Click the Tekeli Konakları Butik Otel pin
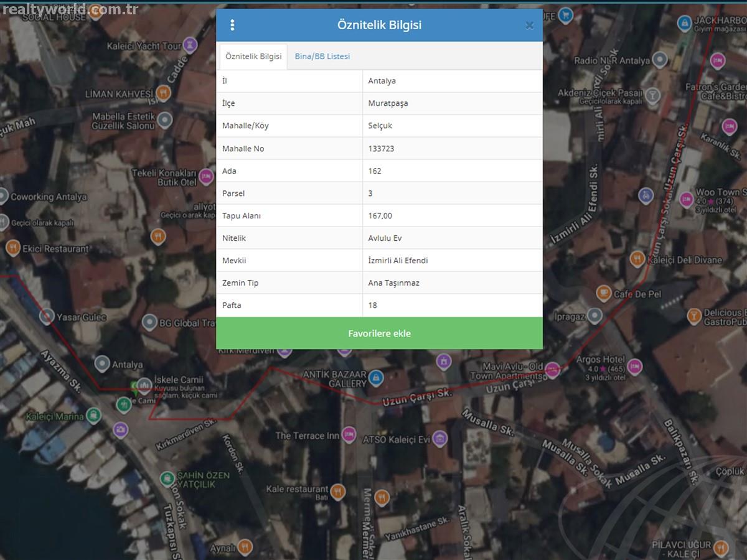Screen dimensions: 747x560 (x=206, y=177)
